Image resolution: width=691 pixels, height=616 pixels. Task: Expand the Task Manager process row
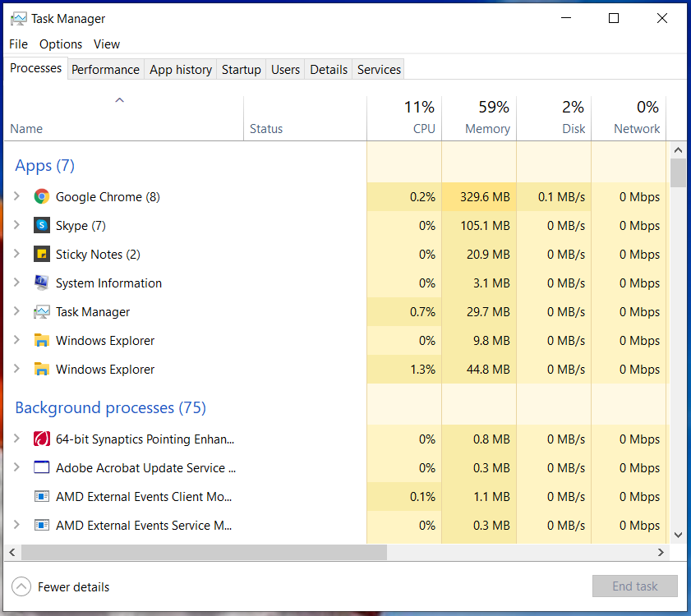coord(16,311)
